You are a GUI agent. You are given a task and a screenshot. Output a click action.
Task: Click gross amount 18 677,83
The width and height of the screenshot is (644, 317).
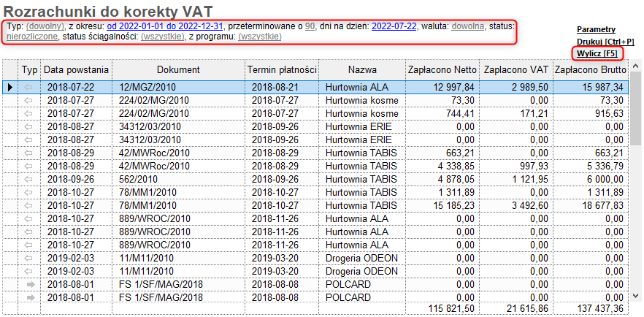[602, 205]
